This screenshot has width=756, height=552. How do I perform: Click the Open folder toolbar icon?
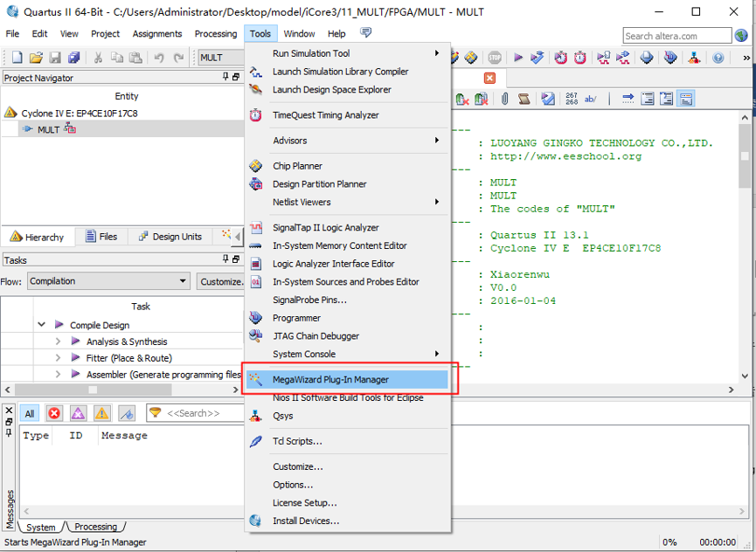36,58
